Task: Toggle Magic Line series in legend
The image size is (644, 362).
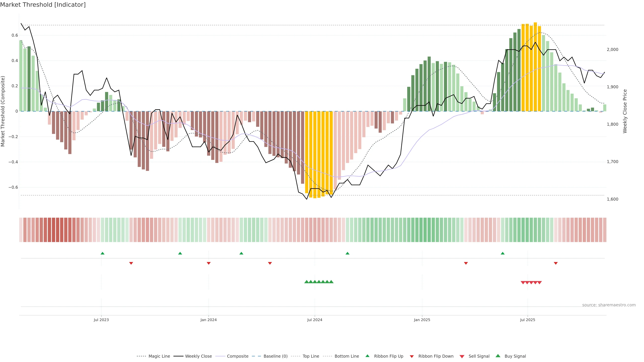Action: point(159,356)
